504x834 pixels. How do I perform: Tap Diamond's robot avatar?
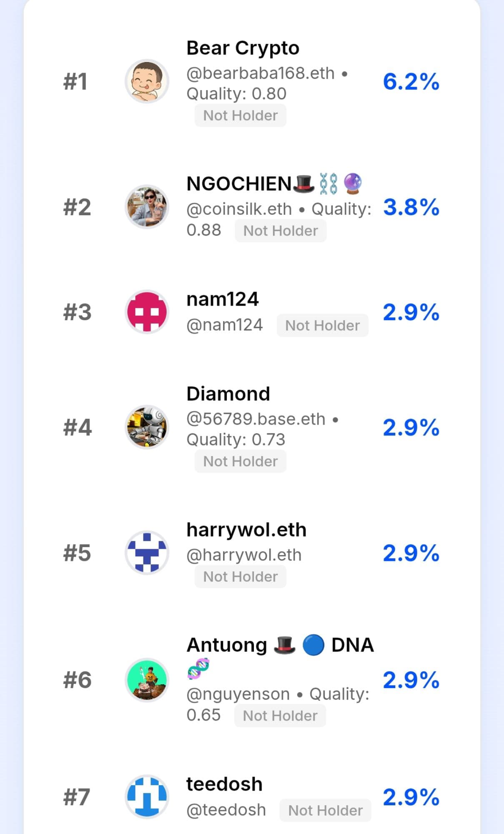tap(147, 427)
